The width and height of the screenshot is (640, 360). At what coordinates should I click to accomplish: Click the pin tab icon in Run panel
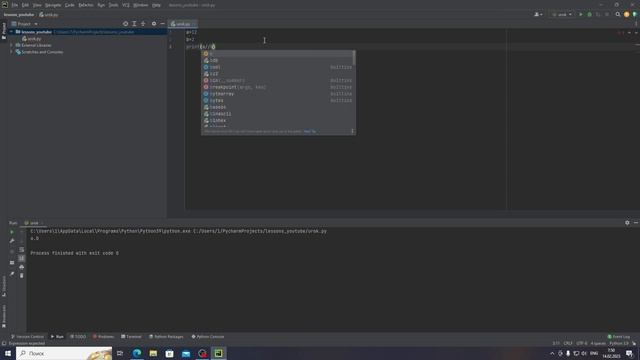pyautogui.click(x=12, y=274)
